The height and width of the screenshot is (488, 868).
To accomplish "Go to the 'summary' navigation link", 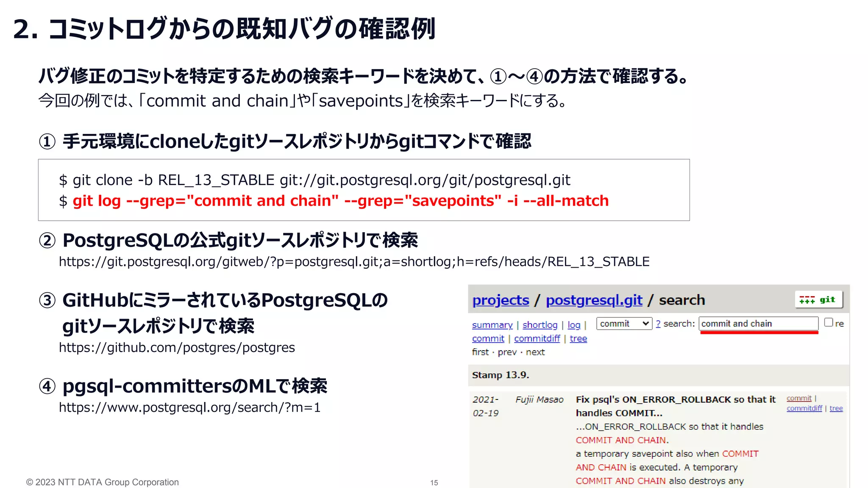I will [492, 325].
